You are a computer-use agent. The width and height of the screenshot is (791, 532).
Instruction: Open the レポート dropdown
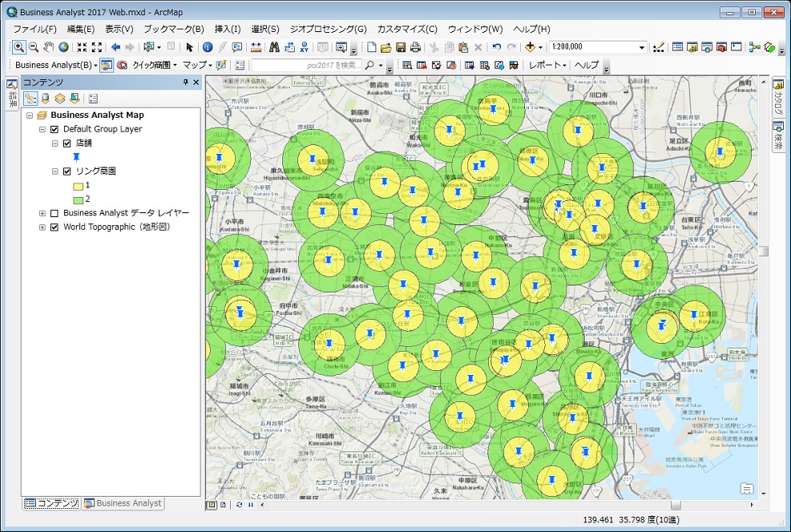[547, 65]
